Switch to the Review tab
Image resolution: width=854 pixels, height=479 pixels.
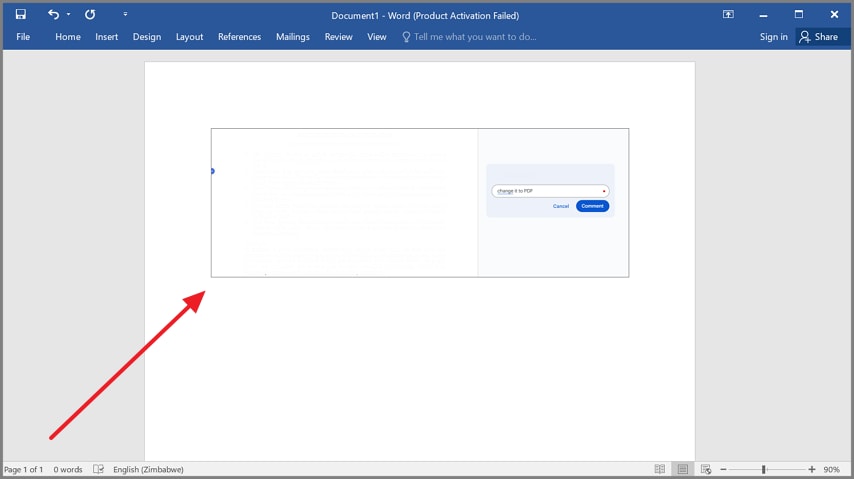click(338, 37)
